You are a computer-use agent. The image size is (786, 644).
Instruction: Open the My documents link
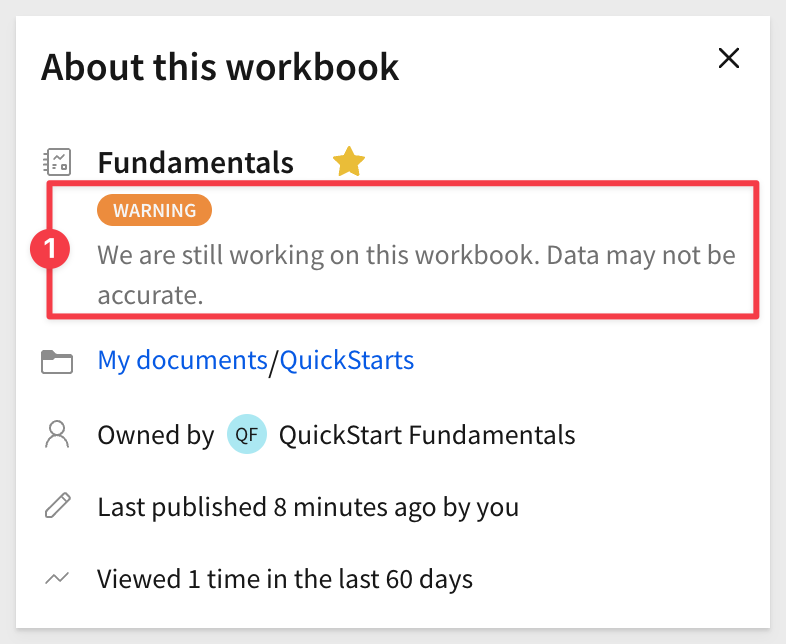(182, 360)
